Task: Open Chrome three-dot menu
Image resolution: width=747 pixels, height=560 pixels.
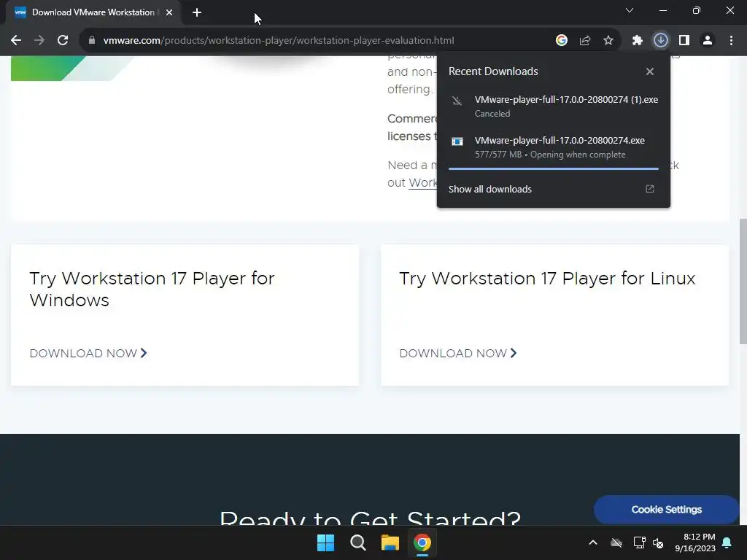Action: [x=731, y=41]
